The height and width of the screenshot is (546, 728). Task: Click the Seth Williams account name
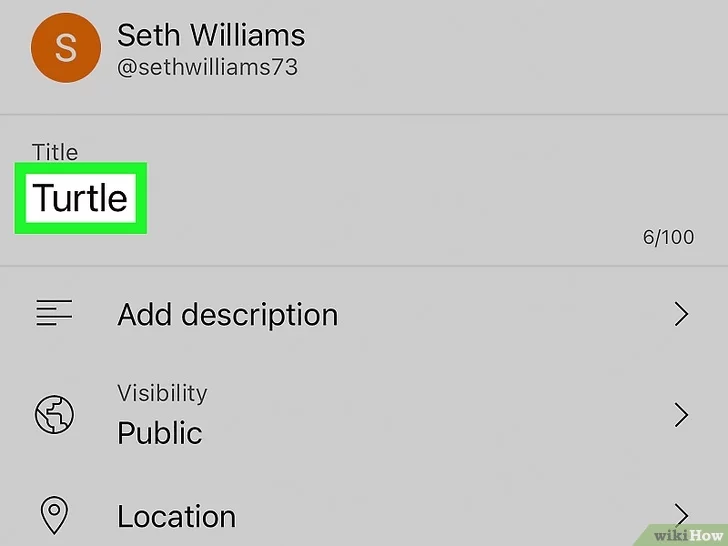click(211, 36)
